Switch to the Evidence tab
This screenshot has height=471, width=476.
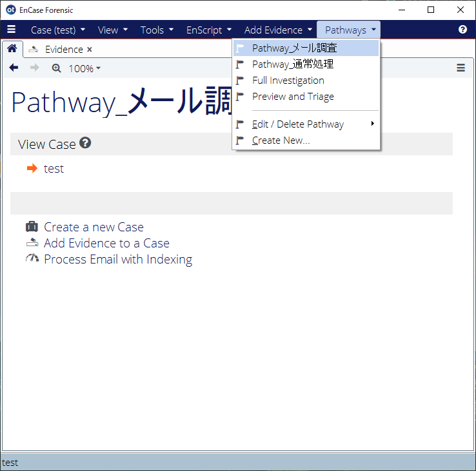pyautogui.click(x=64, y=50)
